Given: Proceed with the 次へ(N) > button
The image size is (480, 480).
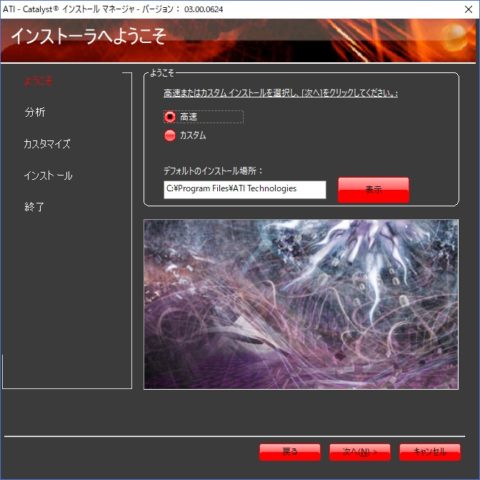Looking at the screenshot, I should coord(360,452).
